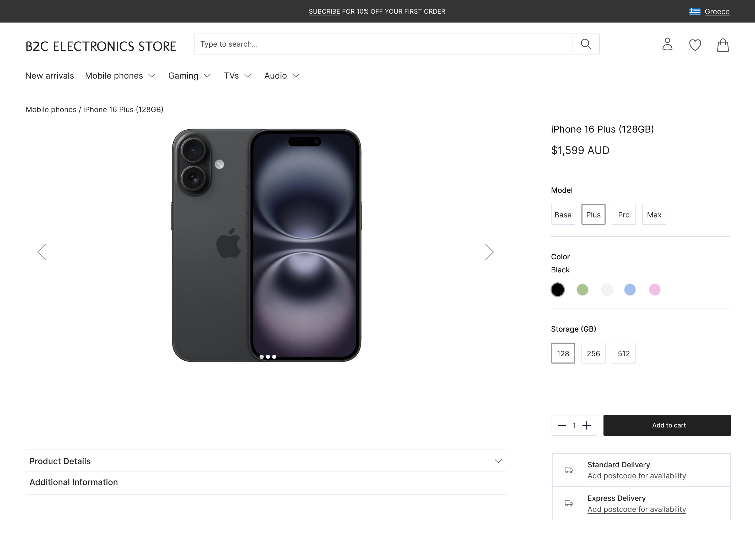Add postcode for Standard Delivery availability
Viewport: 755px width, 560px height.
point(637,476)
